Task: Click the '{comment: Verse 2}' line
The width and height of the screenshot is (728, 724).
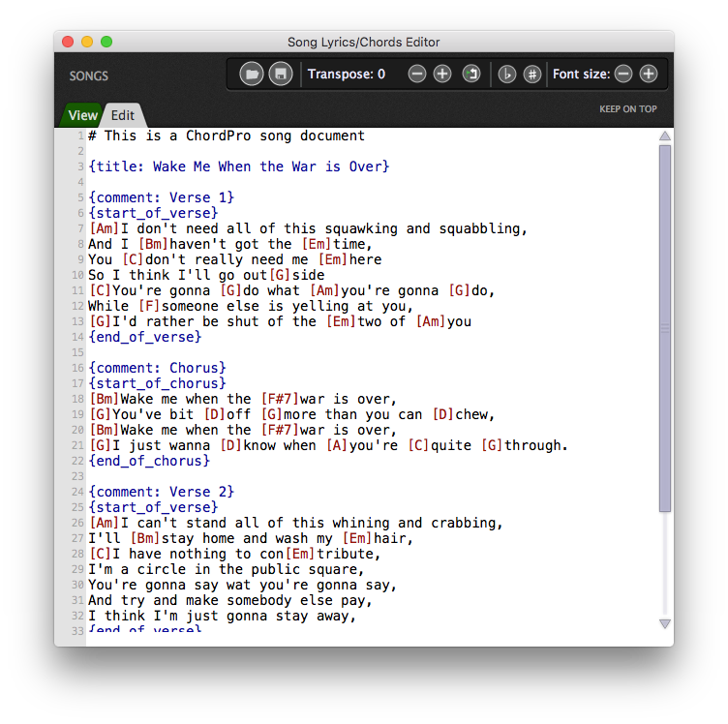Action: coord(161,492)
